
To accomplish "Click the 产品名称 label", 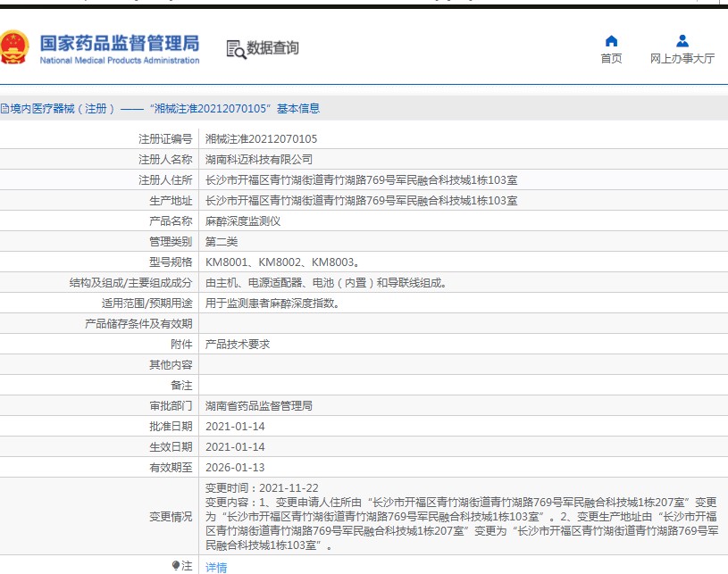I will point(171,220).
